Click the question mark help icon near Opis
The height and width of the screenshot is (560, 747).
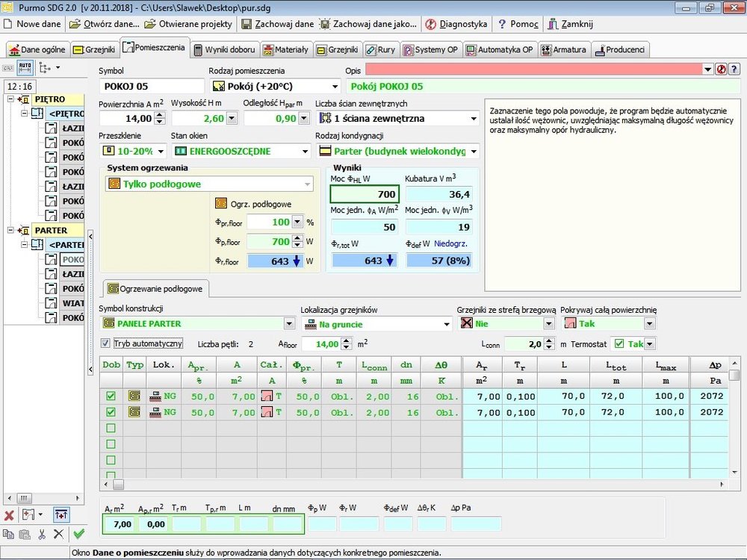[734, 68]
